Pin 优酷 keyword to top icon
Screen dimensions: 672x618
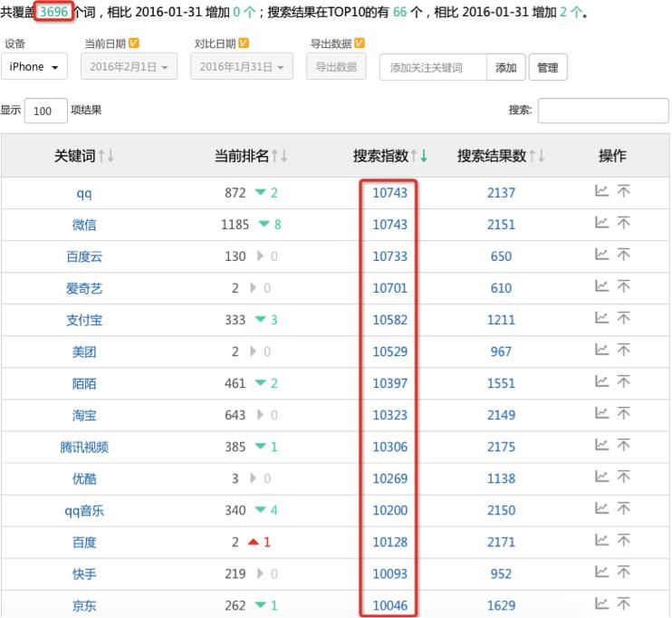tap(624, 477)
